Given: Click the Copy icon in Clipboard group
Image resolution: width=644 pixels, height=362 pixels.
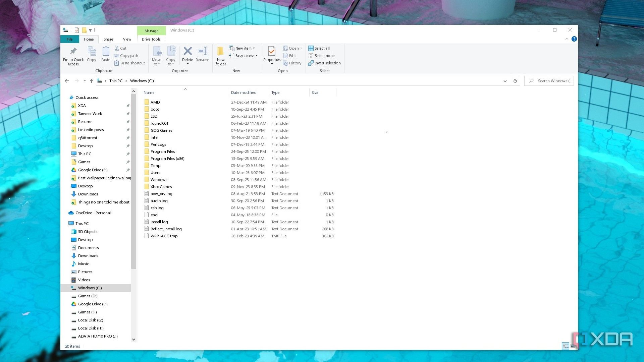Looking at the screenshot, I should [92, 51].
